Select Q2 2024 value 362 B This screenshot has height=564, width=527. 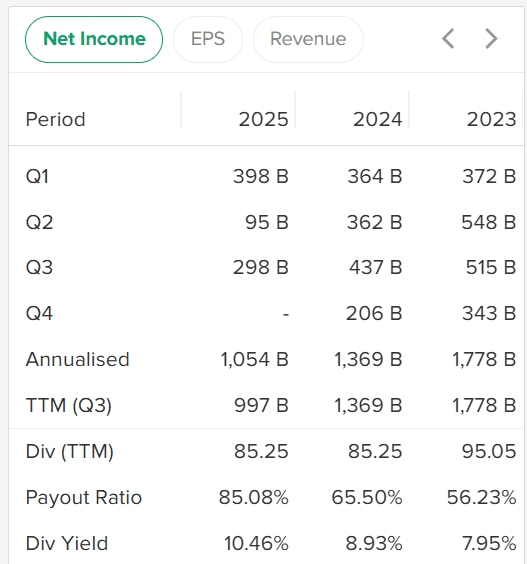[374, 222]
